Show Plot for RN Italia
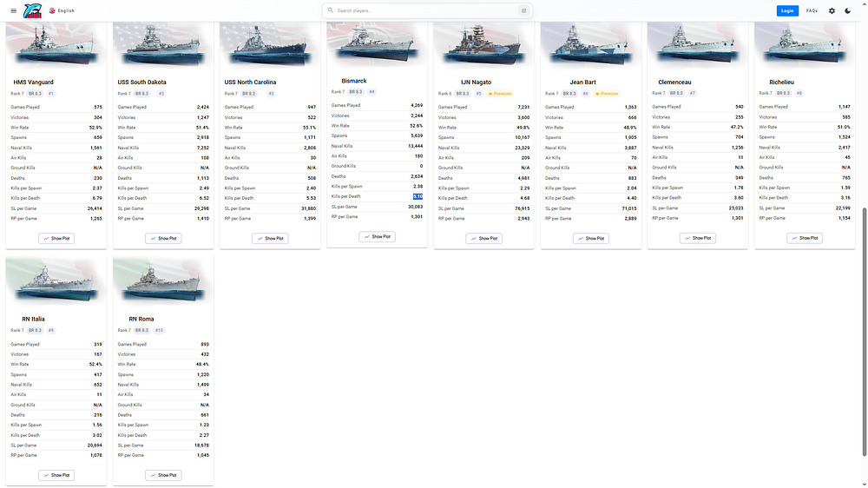This screenshot has height=488, width=868. [x=56, y=475]
